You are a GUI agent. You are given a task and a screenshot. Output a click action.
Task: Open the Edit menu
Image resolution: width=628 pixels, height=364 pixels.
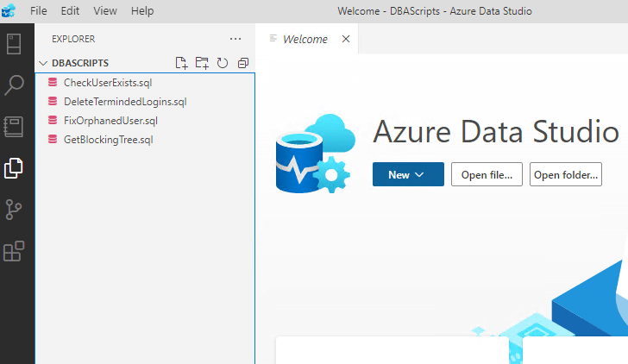click(70, 11)
